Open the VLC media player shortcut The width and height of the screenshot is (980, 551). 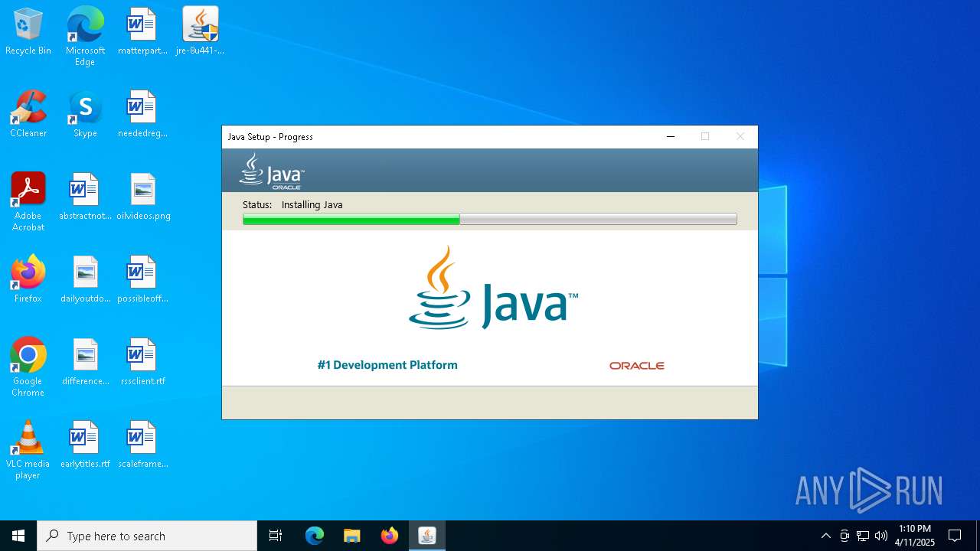28,450
